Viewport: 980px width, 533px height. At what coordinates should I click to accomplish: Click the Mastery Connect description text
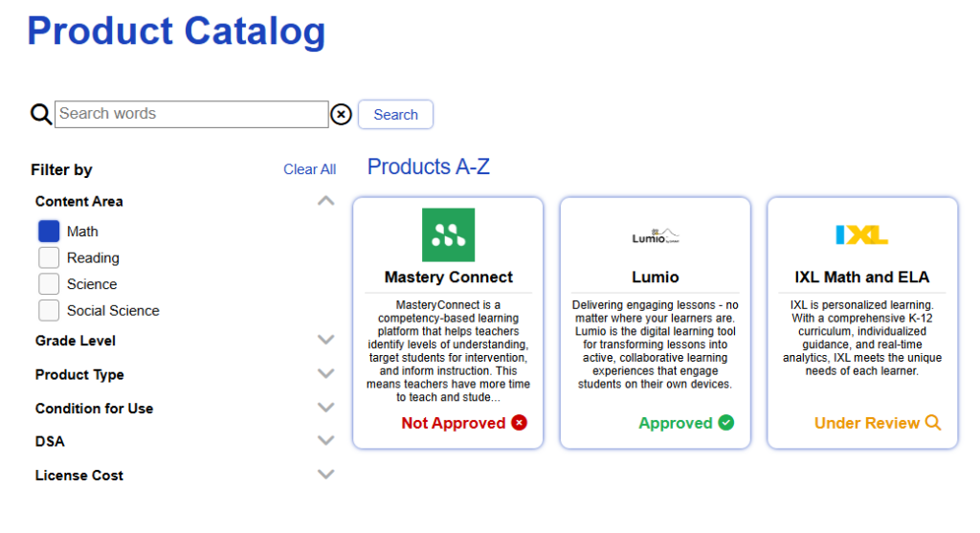448,350
